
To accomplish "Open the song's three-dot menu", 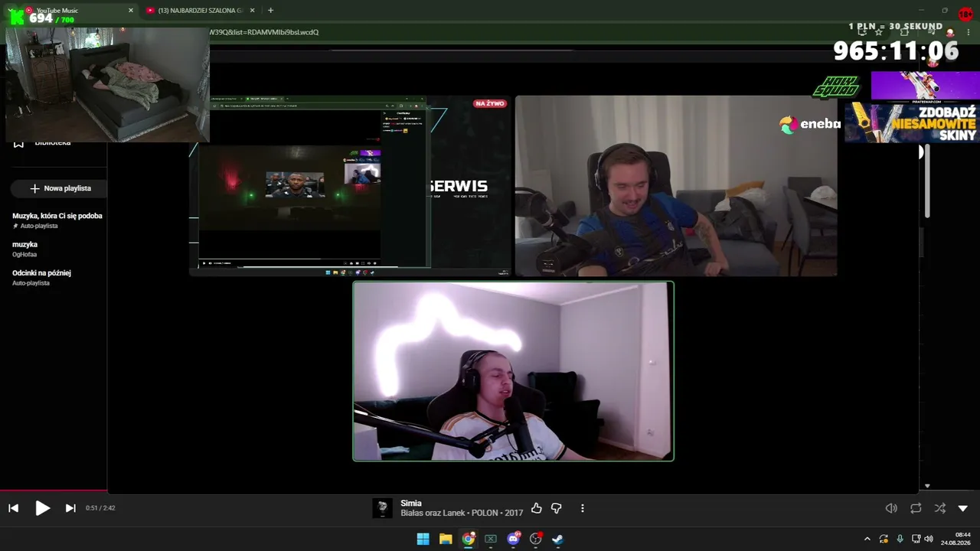I will (583, 508).
